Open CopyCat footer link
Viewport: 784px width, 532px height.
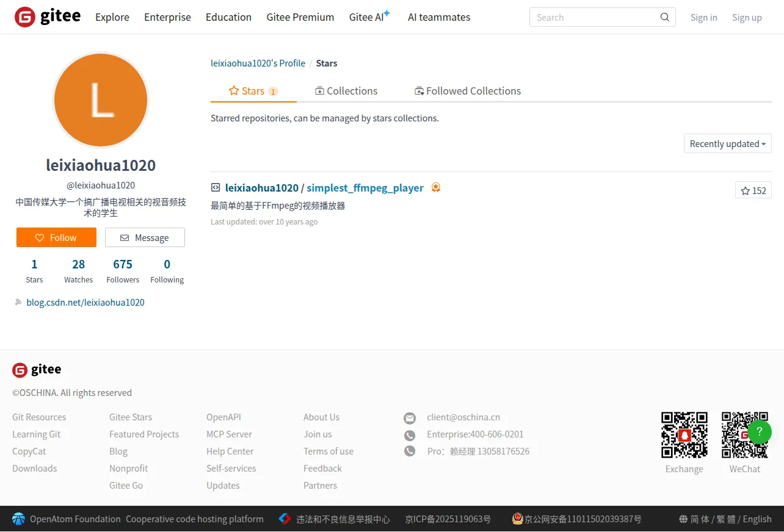[x=29, y=451]
